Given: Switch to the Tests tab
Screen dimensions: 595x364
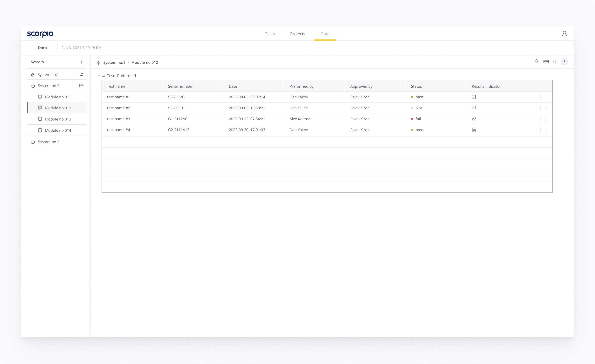Looking at the screenshot, I should point(270,34).
